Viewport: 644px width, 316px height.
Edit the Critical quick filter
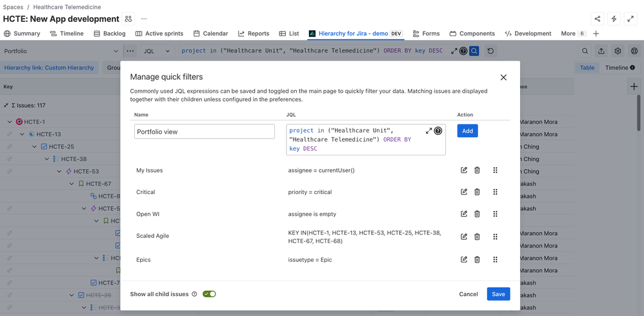click(x=464, y=192)
